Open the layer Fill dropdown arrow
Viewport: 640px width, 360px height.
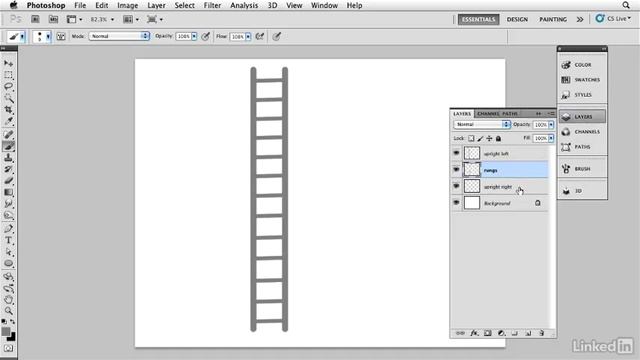tap(551, 138)
